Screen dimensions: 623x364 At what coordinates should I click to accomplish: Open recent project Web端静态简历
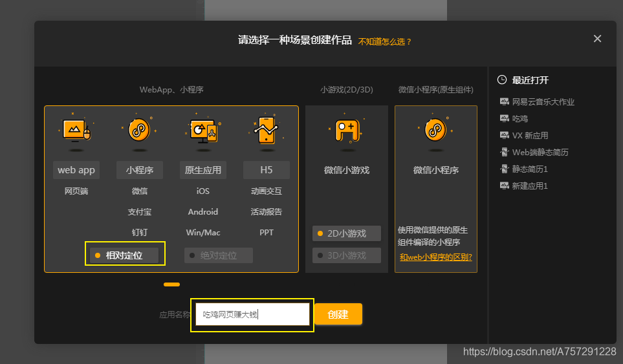click(x=540, y=152)
